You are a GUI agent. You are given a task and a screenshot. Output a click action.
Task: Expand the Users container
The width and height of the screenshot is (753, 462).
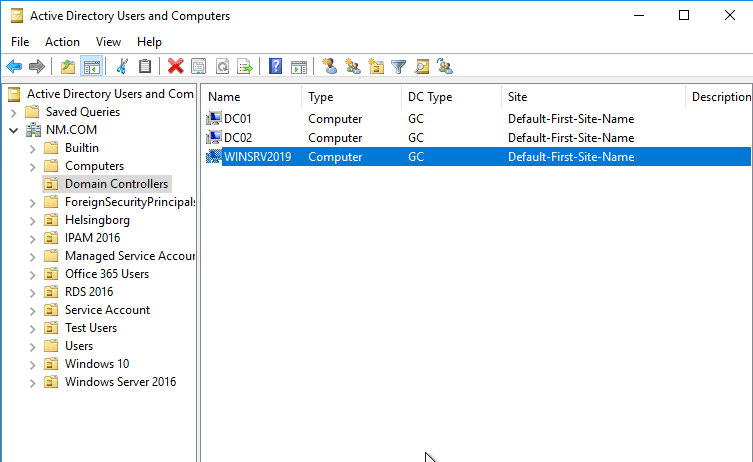pos(32,347)
